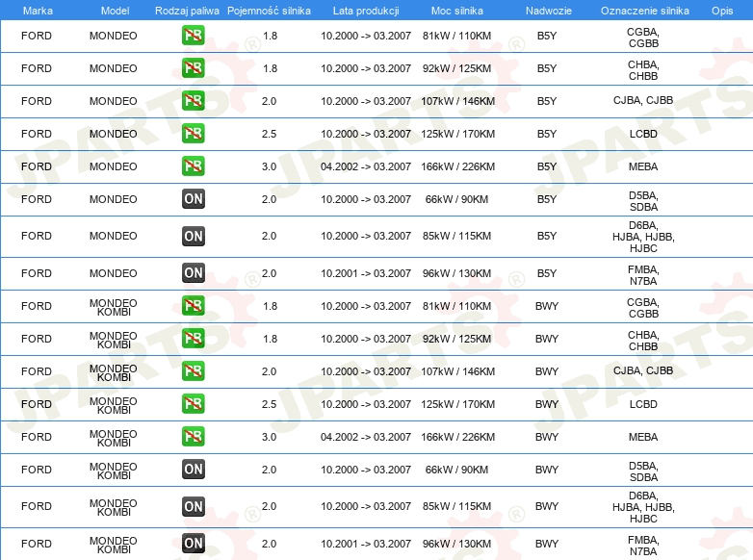Screen dimensions: 753x560
Task: Select engine code CGBA, CGBB in B5Y row
Action: point(643,38)
